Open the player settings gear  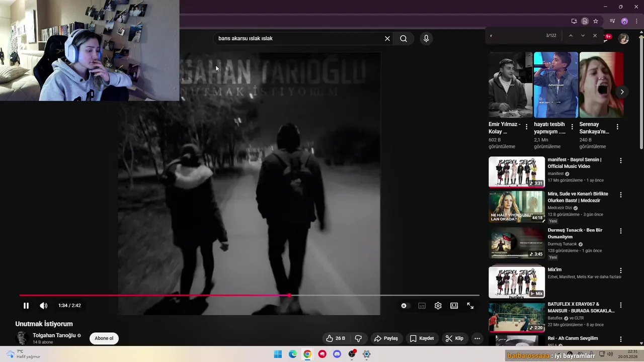[438, 306]
